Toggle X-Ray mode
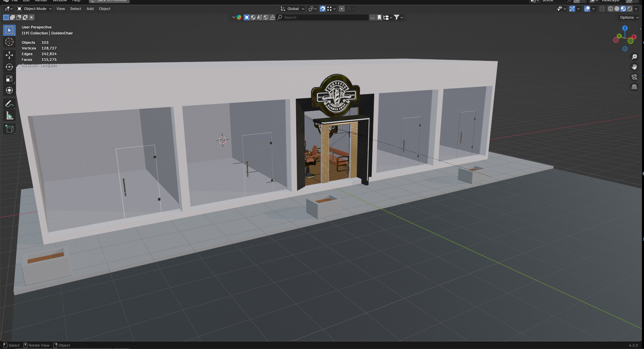Image resolution: width=644 pixels, height=349 pixels. [602, 9]
